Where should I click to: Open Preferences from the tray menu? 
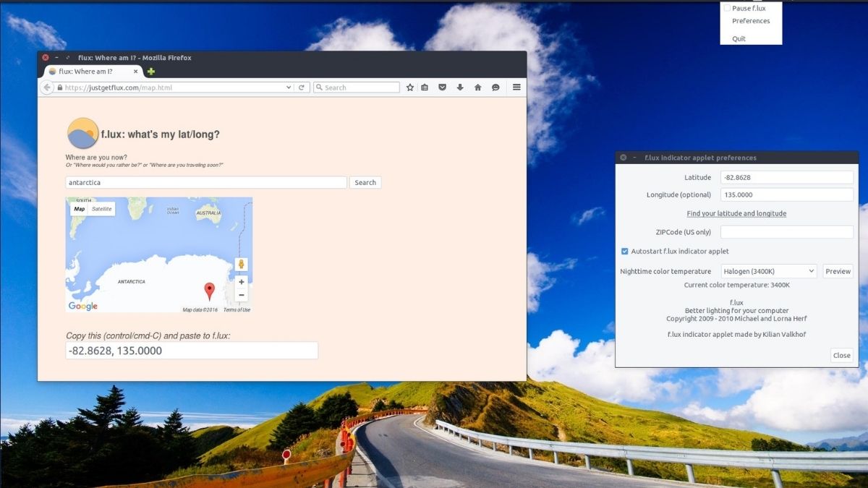[x=751, y=21]
